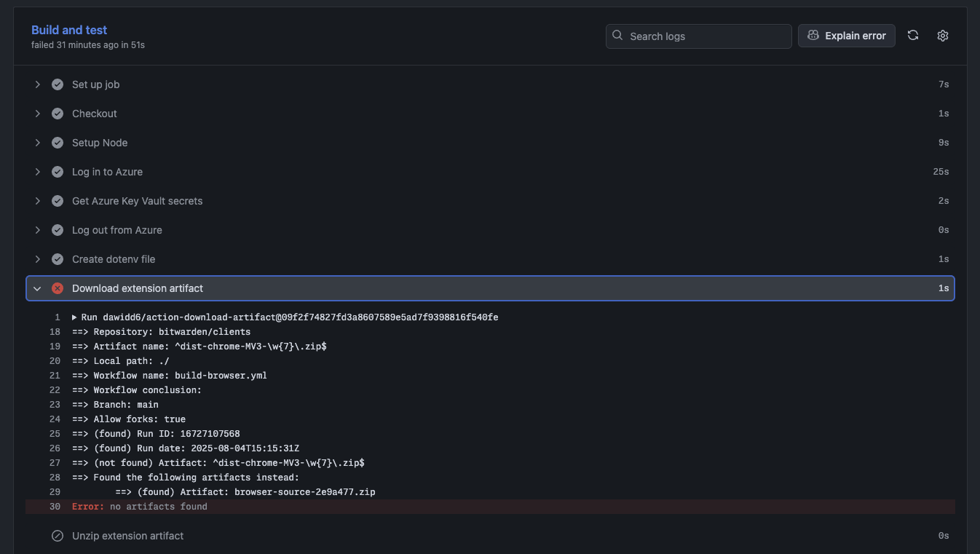
Task: Click the failed 31 minutes ago status text
Action: click(x=88, y=45)
